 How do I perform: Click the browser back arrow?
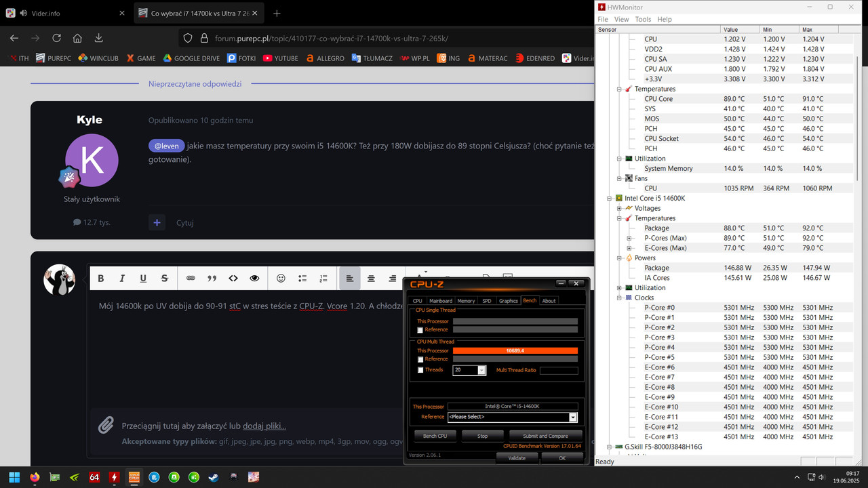coord(14,38)
